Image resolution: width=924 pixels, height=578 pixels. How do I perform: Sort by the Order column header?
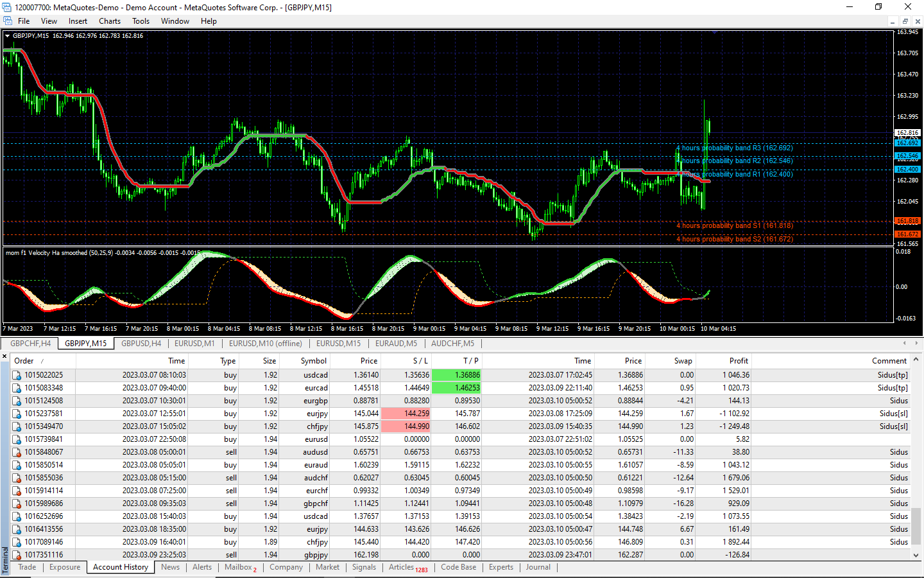[x=24, y=361]
